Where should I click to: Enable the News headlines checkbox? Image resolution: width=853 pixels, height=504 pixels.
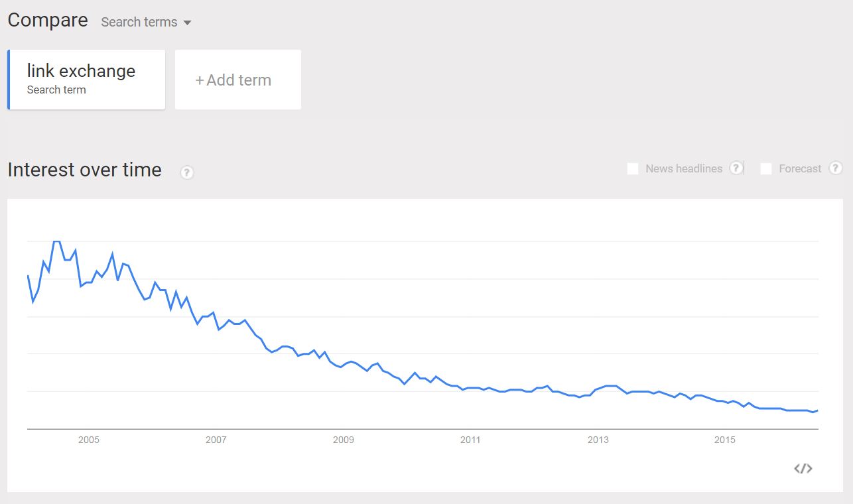(633, 168)
